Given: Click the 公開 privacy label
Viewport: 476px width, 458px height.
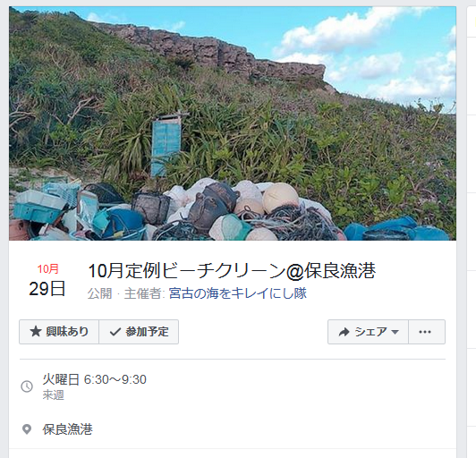Looking at the screenshot, I should (100, 293).
